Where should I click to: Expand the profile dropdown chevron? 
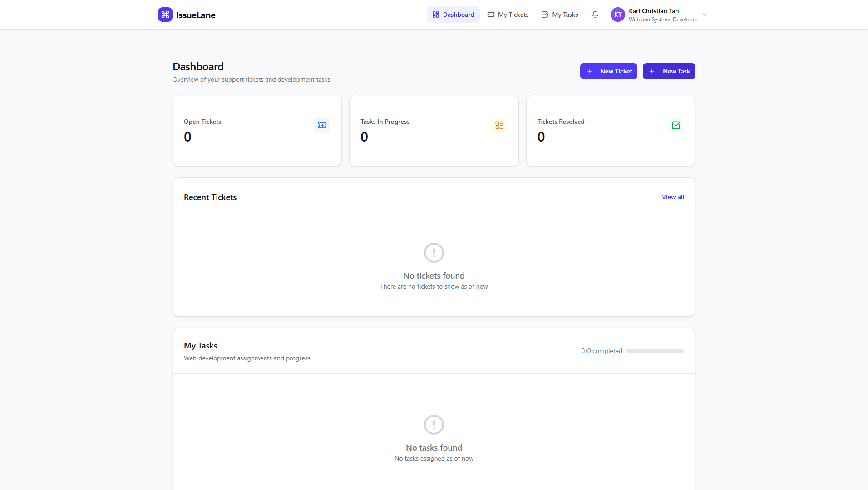point(704,15)
